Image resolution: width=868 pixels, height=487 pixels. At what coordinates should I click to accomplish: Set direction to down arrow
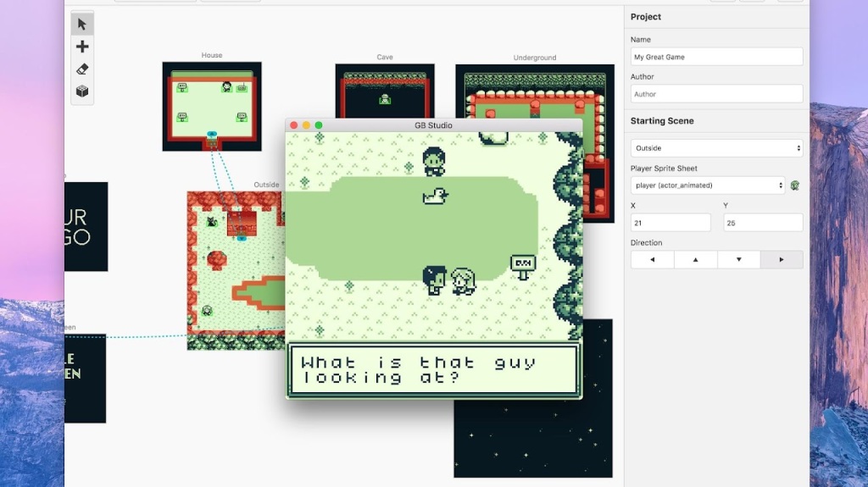pyautogui.click(x=738, y=260)
